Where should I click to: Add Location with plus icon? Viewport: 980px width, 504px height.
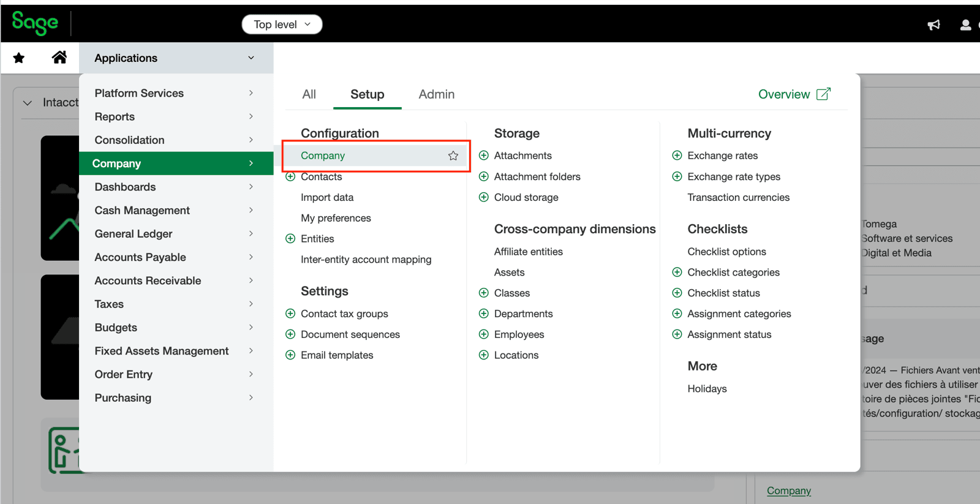tap(484, 355)
